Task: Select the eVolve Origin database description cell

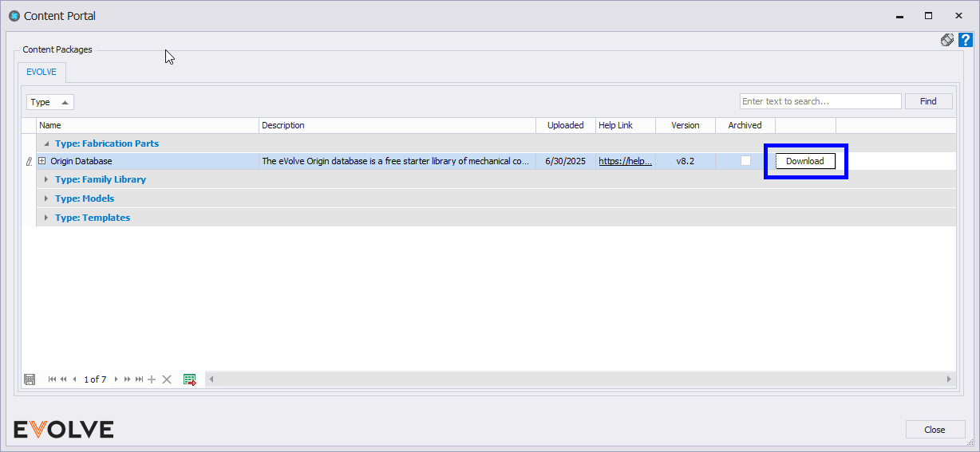Action: [397, 161]
